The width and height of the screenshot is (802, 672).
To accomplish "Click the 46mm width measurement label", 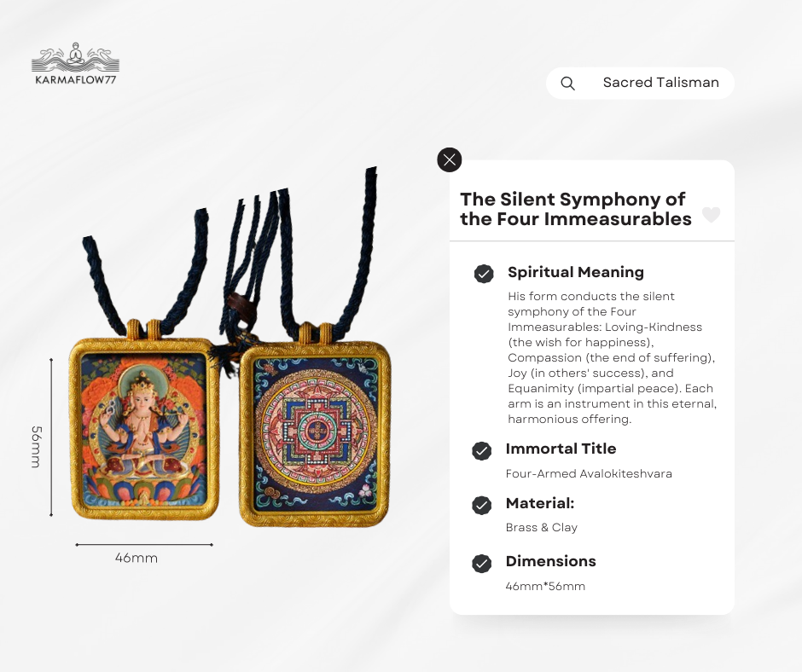I will click(136, 558).
